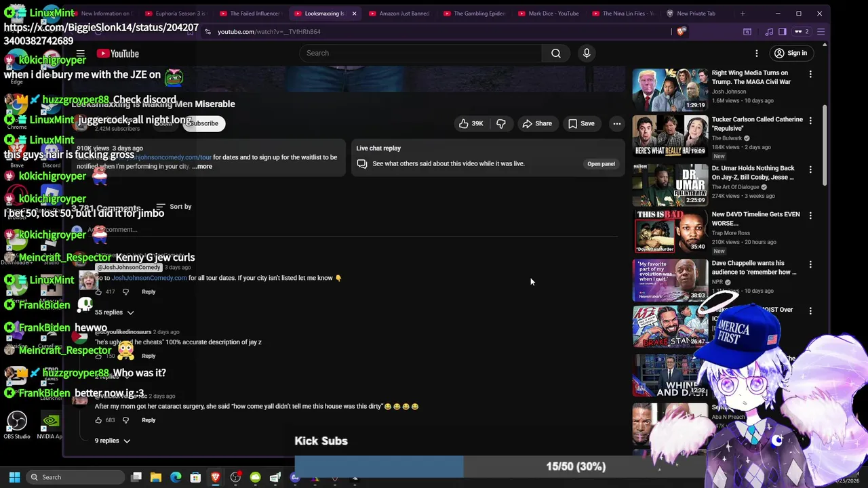Share the video

tap(537, 123)
